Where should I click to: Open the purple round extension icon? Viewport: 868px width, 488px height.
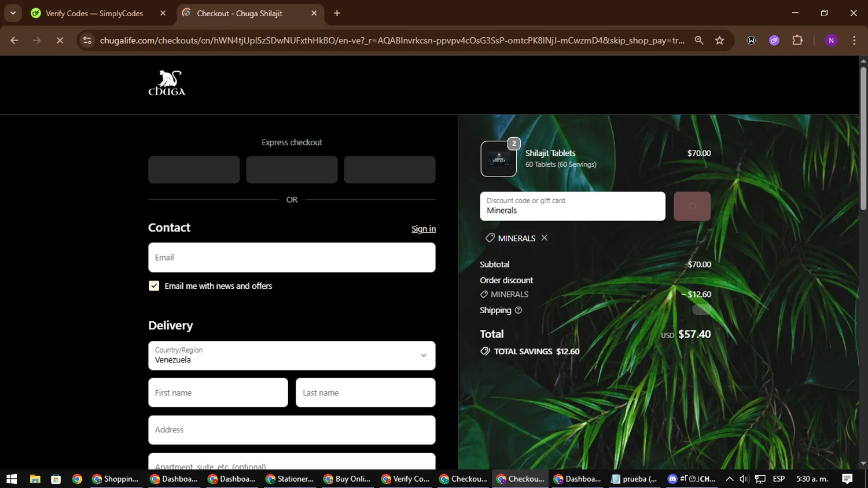[774, 41]
